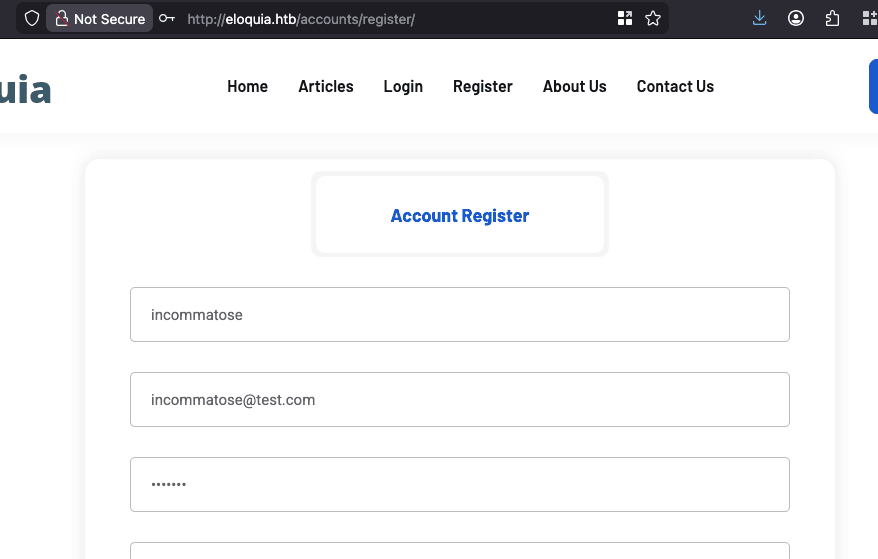Click the URL address bar text
This screenshot has width=878, height=559.
(301, 19)
